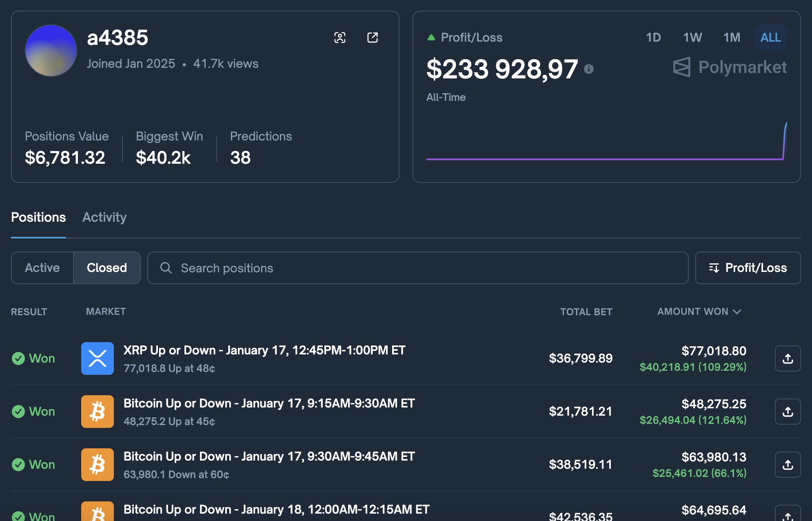
Task: Collapse the Amount Won sort chevron
Action: [737, 312]
